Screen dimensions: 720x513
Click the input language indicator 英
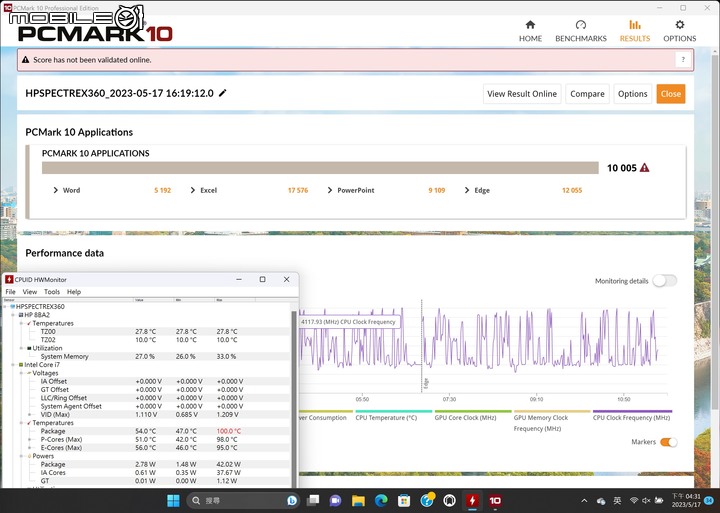pyautogui.click(x=617, y=501)
